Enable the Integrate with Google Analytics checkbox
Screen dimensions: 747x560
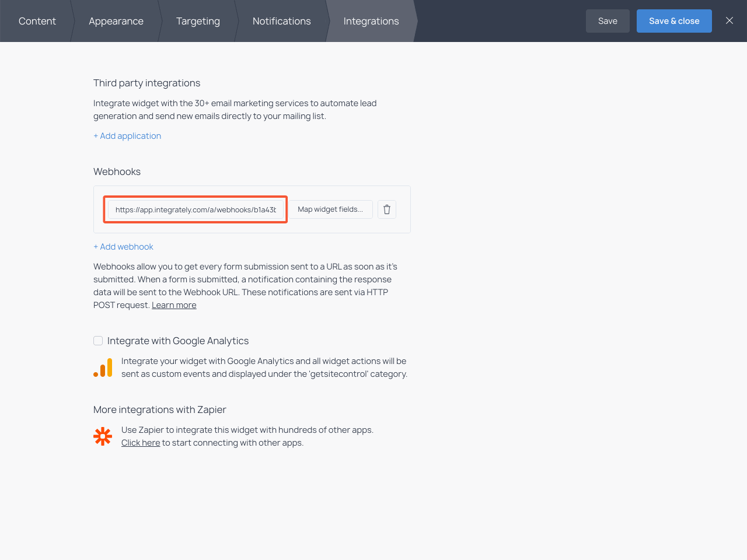(x=98, y=341)
